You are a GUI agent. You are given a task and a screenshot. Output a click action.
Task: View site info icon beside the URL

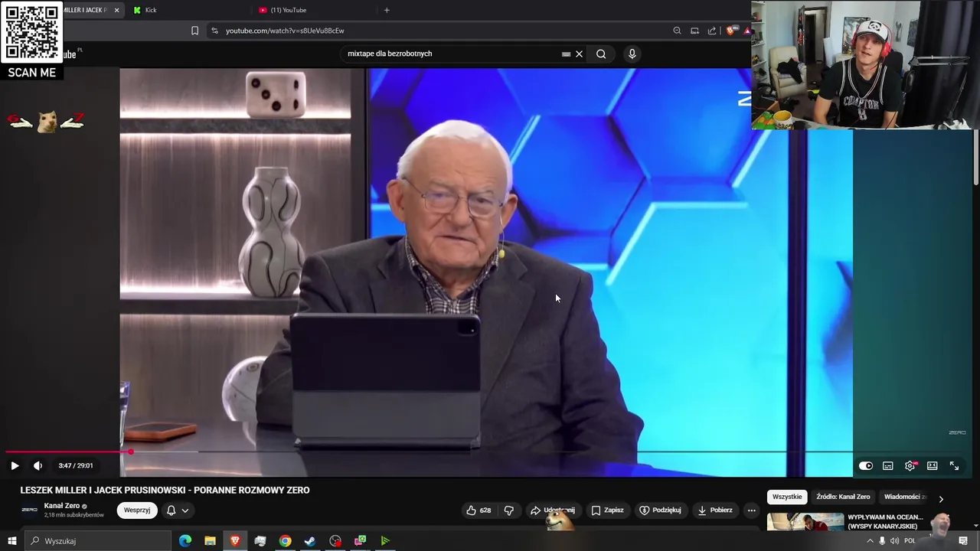(x=214, y=31)
